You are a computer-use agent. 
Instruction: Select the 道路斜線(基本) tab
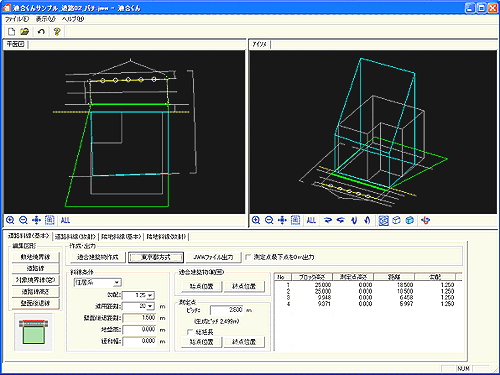[29, 236]
